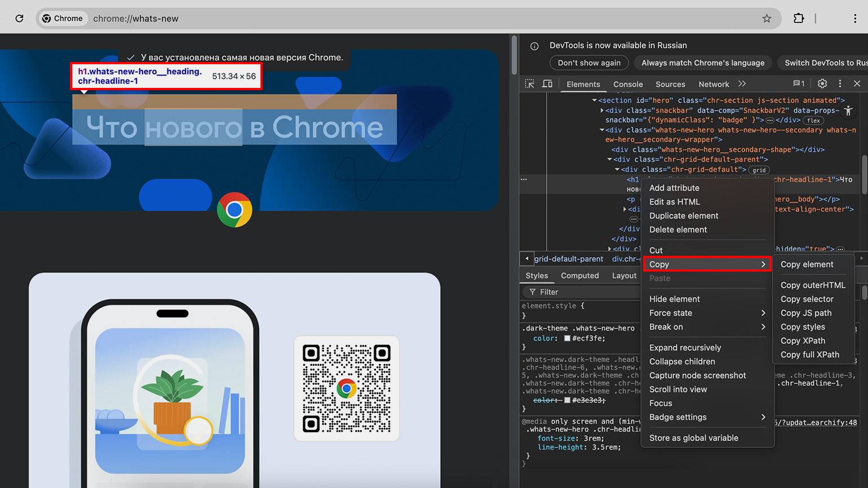Open the DevTools customize three-dot menu
The image size is (868, 488).
tap(840, 83)
